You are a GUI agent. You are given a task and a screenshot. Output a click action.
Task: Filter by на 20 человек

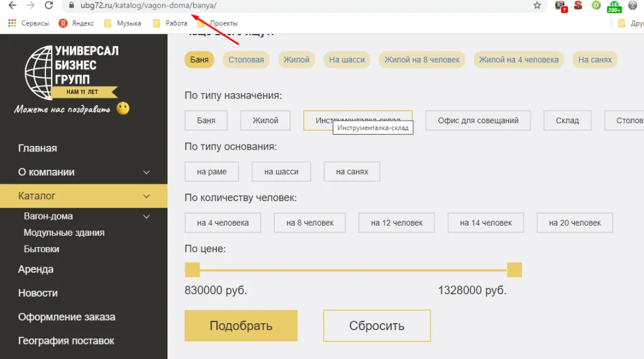575,223
